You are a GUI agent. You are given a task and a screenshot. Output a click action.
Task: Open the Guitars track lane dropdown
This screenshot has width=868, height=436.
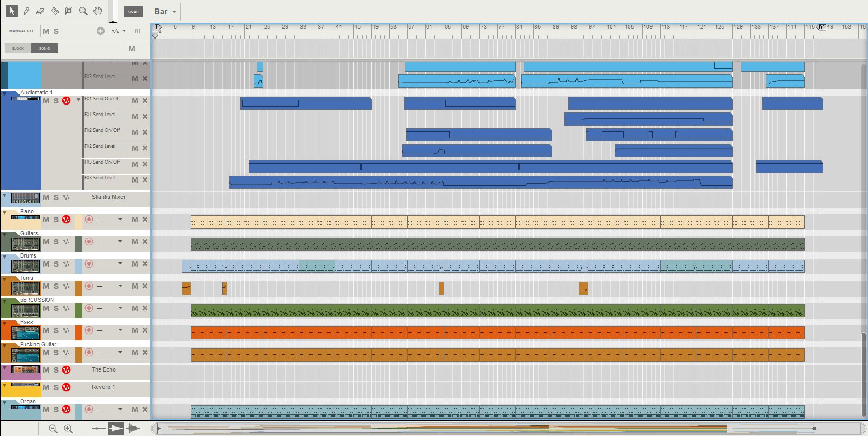[120, 242]
